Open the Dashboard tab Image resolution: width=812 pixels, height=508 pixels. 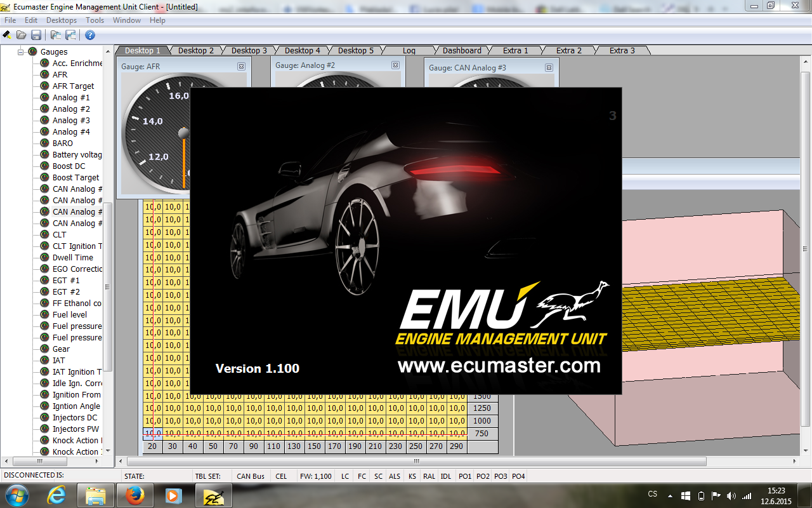462,51
